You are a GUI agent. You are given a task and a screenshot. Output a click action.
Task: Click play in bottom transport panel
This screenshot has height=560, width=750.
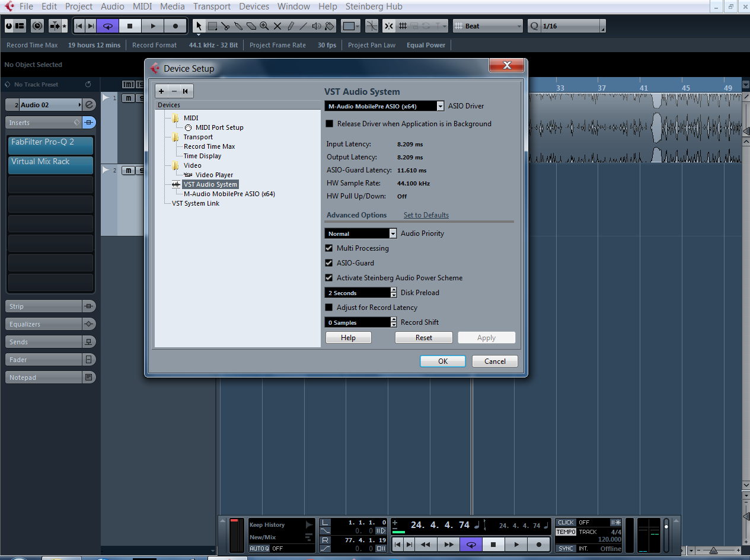(516, 544)
